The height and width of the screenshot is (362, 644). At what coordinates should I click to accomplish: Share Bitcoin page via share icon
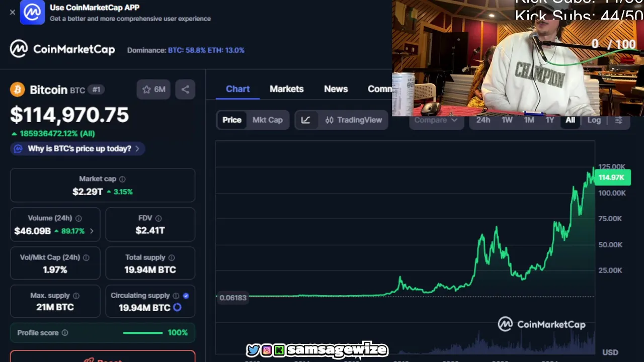(x=185, y=89)
